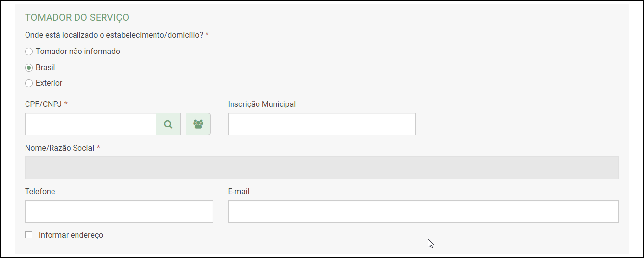Select the "Tomador não informado" radio circle

tap(29, 52)
